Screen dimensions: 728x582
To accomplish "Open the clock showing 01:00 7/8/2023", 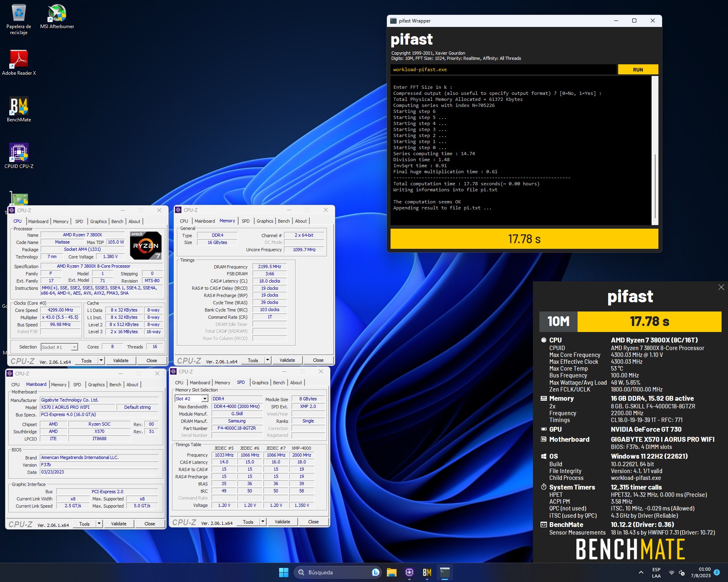I will (x=701, y=572).
